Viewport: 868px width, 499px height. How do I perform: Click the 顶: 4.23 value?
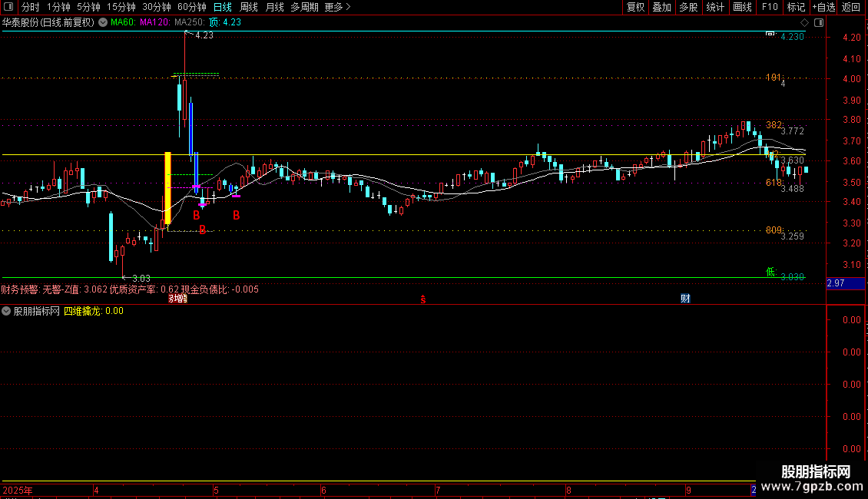pos(225,22)
